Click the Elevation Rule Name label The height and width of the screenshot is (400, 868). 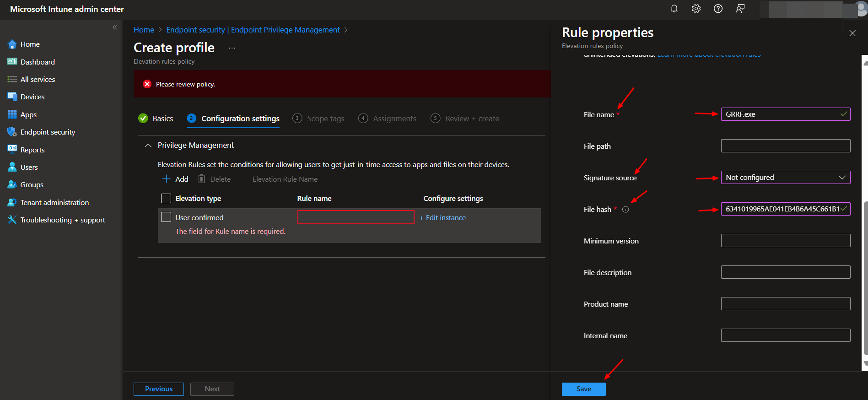point(285,179)
